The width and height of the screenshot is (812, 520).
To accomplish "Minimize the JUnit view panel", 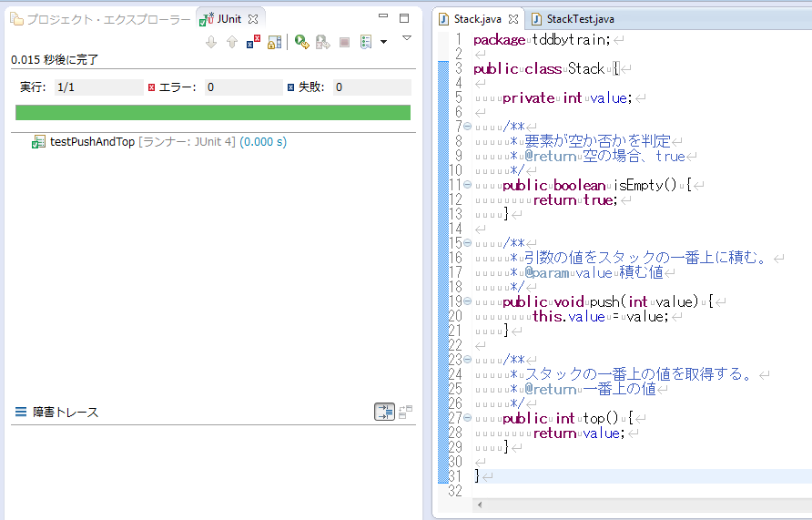I will pos(383,16).
